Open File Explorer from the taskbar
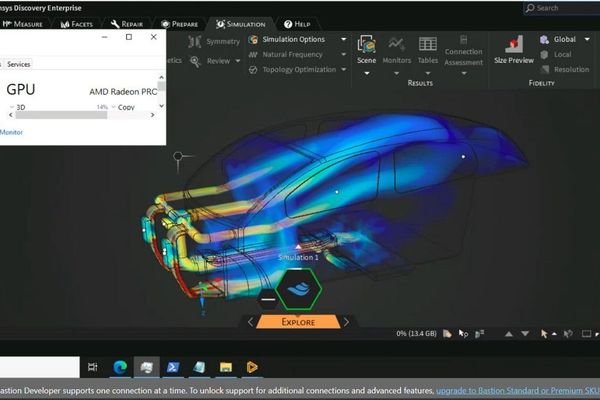This screenshot has height=400, width=600. [x=226, y=367]
